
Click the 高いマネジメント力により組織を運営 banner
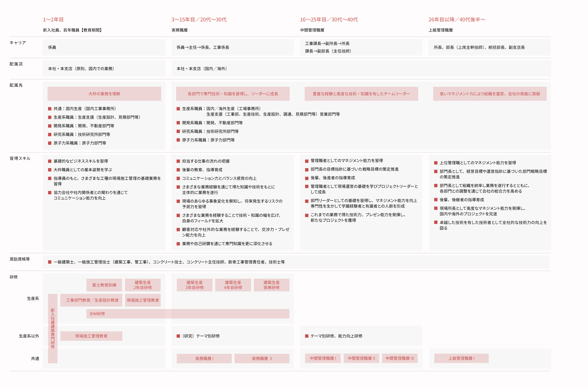[490, 94]
